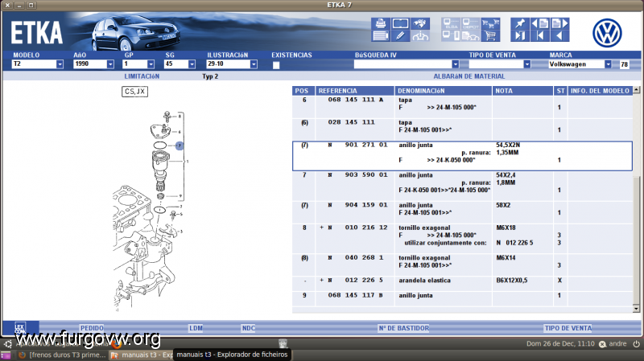Click the table scrollbar up arrow
Image resolution: width=644 pixels, height=361 pixels.
point(636,89)
